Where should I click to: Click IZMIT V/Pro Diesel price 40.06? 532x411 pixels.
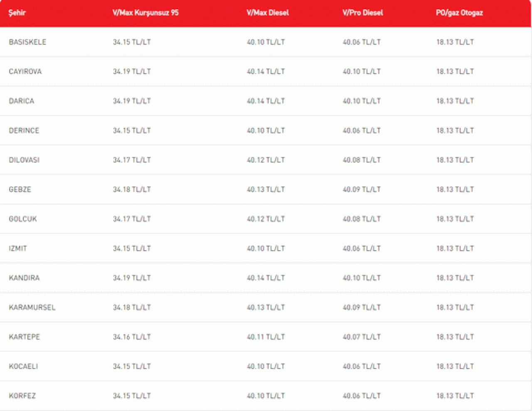coord(362,248)
